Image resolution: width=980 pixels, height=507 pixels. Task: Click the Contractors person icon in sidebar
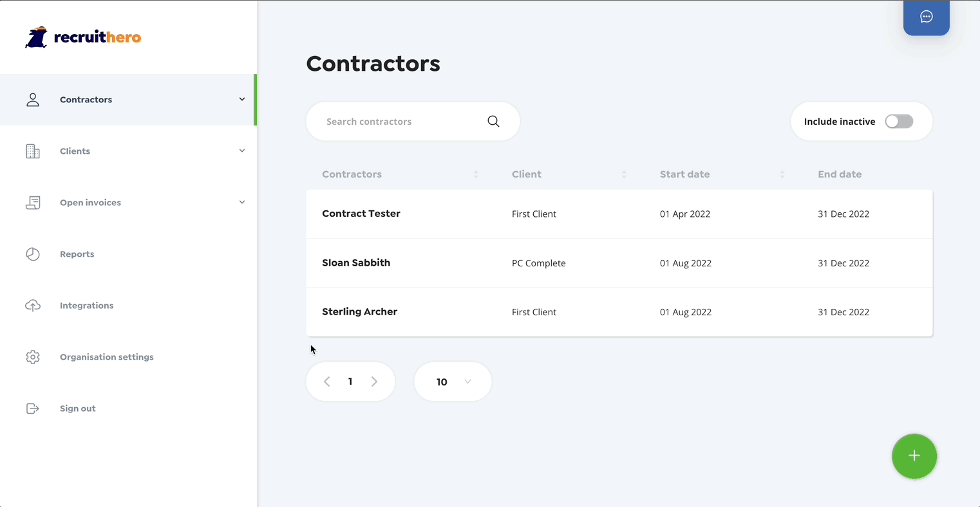click(33, 100)
